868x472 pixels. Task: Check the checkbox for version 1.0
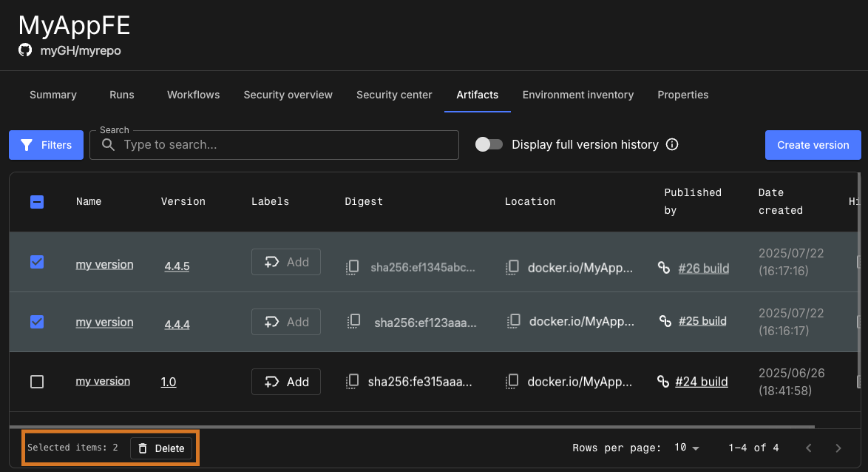click(37, 382)
